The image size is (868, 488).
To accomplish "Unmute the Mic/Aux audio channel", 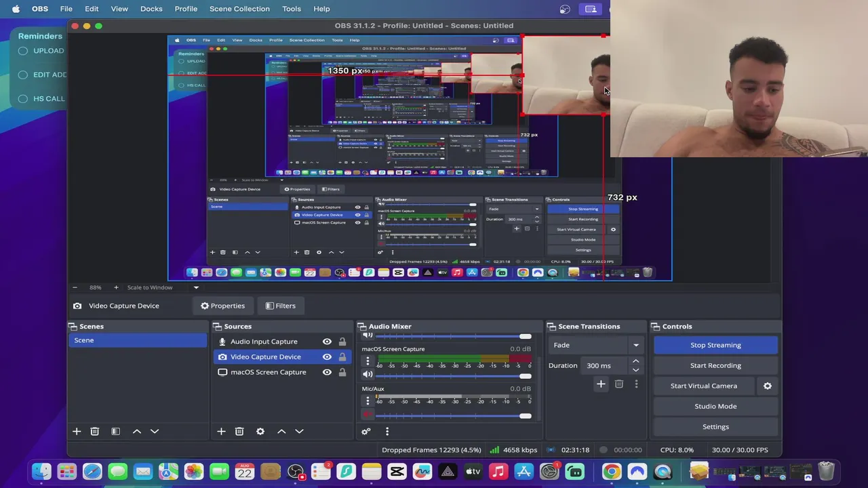I will coord(368,415).
